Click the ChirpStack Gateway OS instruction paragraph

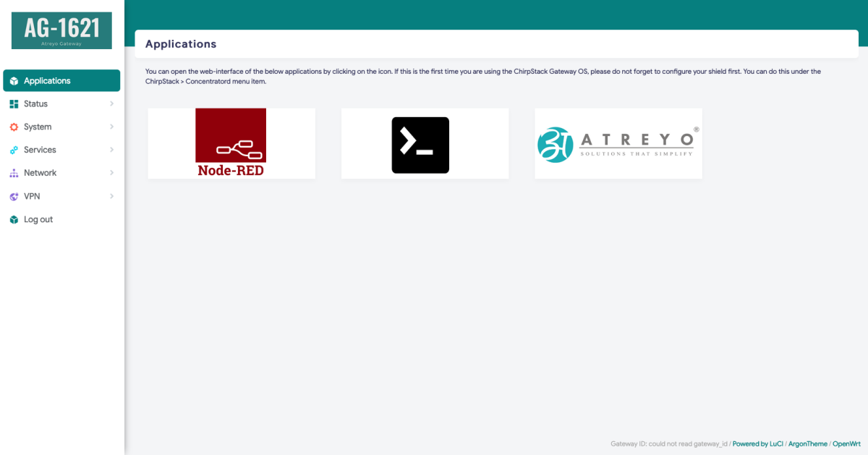(483, 77)
